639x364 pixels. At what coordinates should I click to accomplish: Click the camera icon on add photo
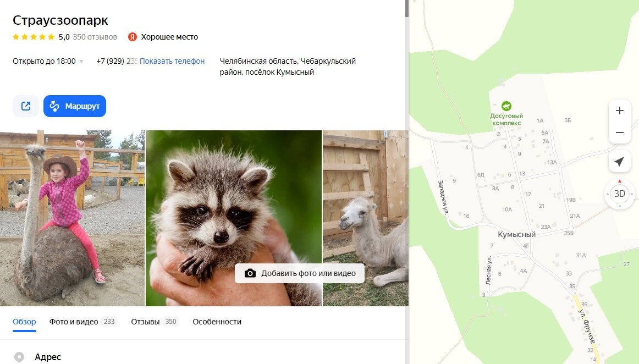250,273
